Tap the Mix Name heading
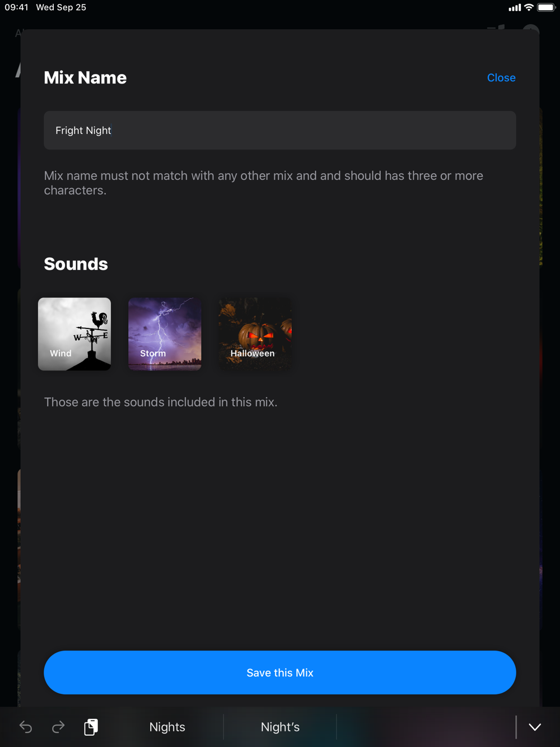The width and height of the screenshot is (560, 747). click(85, 78)
